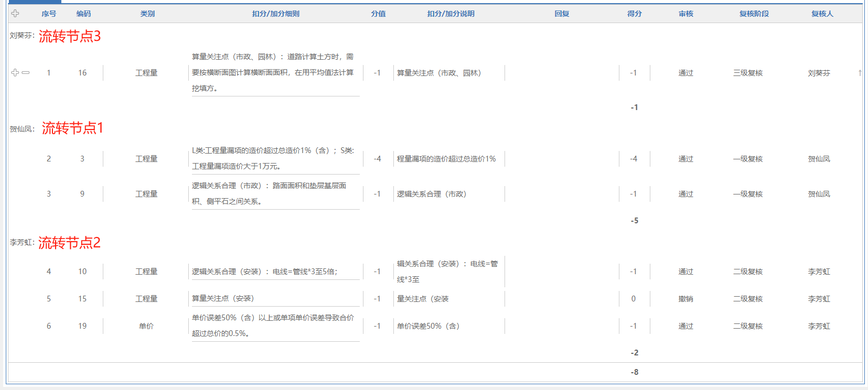Click the 单价 category field in row 6
Viewport: 868px width, 390px height.
point(146,326)
